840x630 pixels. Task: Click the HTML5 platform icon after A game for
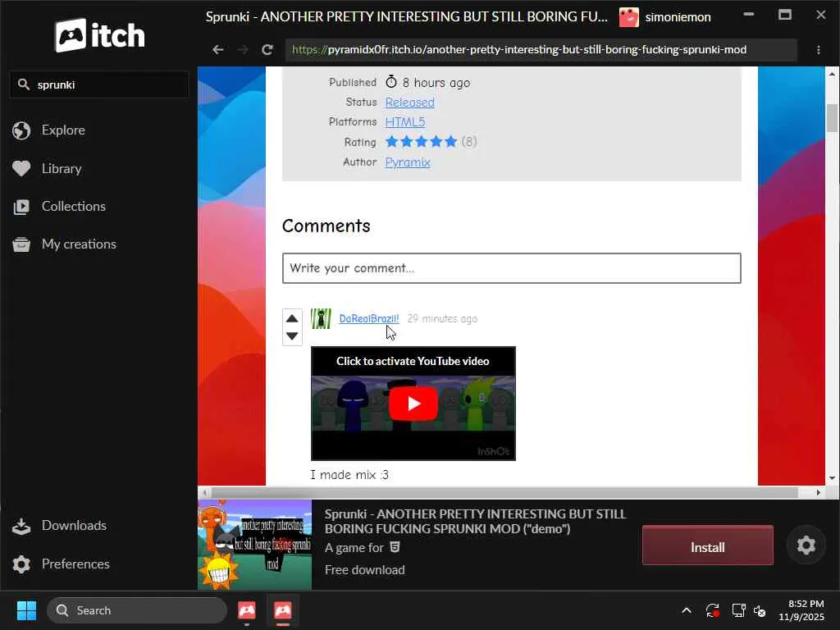click(395, 547)
